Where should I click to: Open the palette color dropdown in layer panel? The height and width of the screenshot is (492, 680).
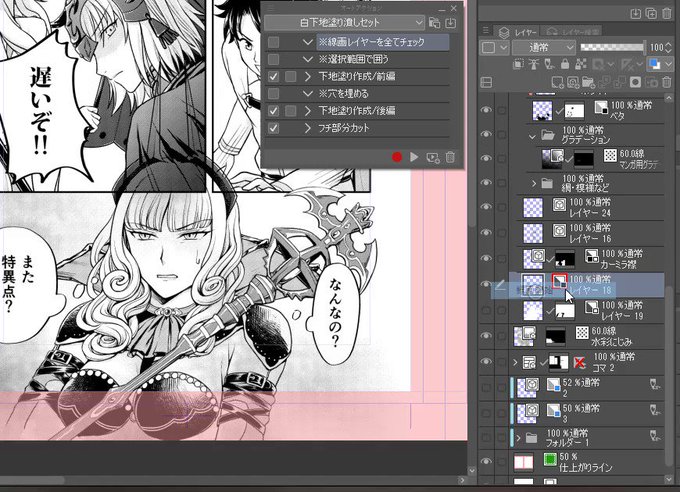[494, 47]
